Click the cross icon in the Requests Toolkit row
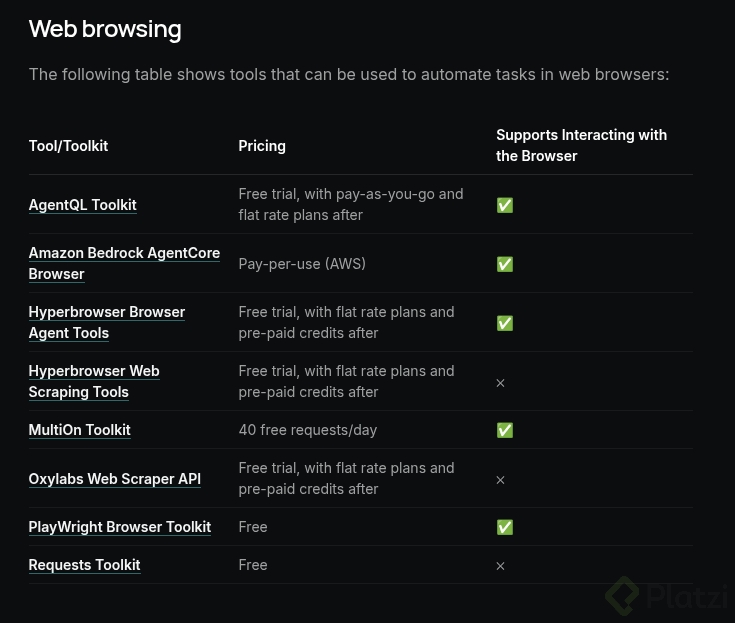This screenshot has width=735, height=623. point(500,566)
